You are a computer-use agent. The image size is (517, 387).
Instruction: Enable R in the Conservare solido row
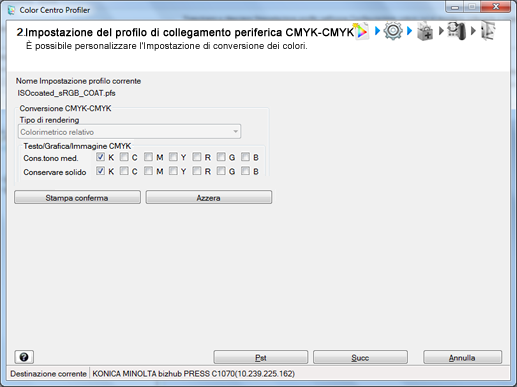pyautogui.click(x=197, y=171)
